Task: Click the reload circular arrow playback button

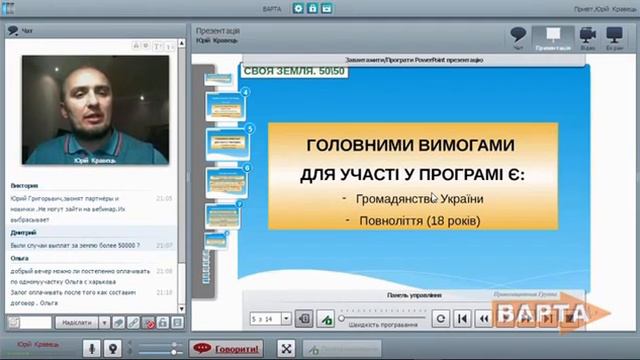Action: pos(440,318)
